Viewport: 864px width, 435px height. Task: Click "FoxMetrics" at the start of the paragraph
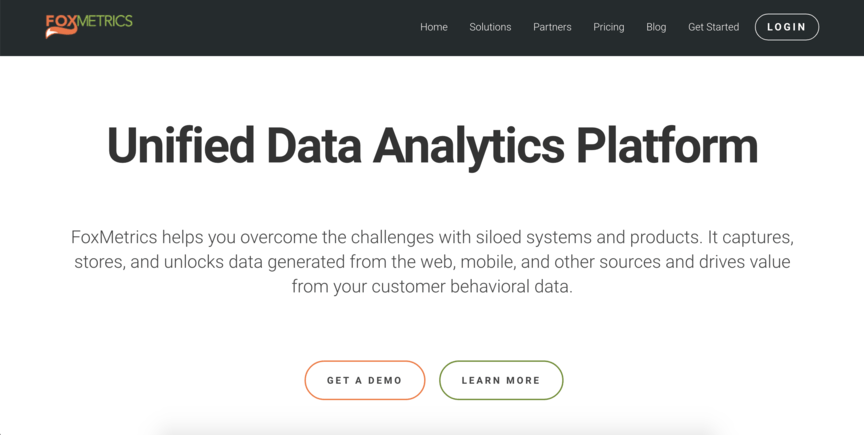(x=115, y=238)
